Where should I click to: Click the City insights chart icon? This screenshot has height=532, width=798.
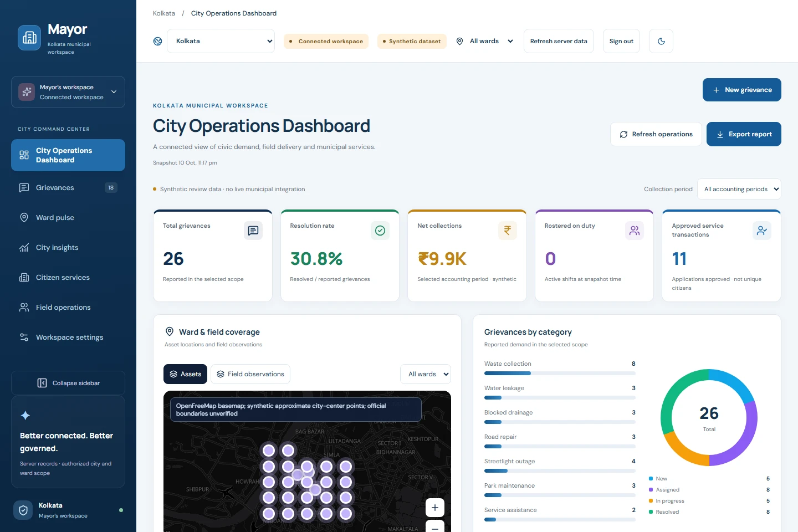coord(24,248)
